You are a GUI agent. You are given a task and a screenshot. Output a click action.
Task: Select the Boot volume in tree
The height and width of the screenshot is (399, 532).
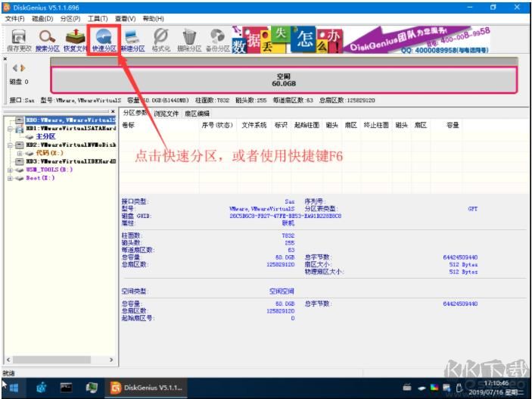[x=40, y=178]
